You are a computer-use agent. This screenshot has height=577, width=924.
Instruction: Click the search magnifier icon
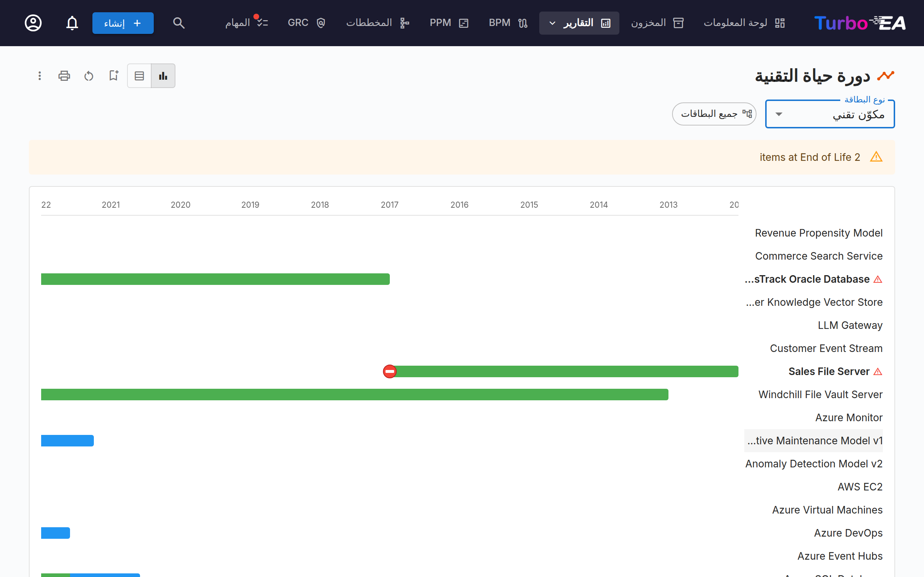tap(179, 23)
